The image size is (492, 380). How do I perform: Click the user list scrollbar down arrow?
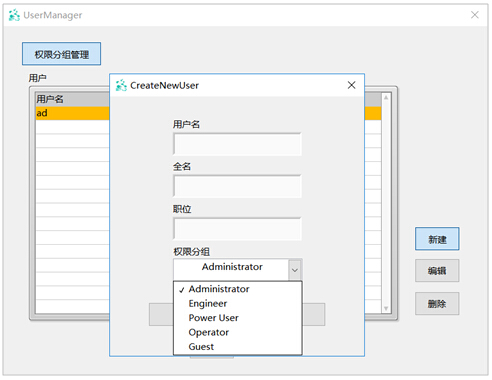(386, 309)
